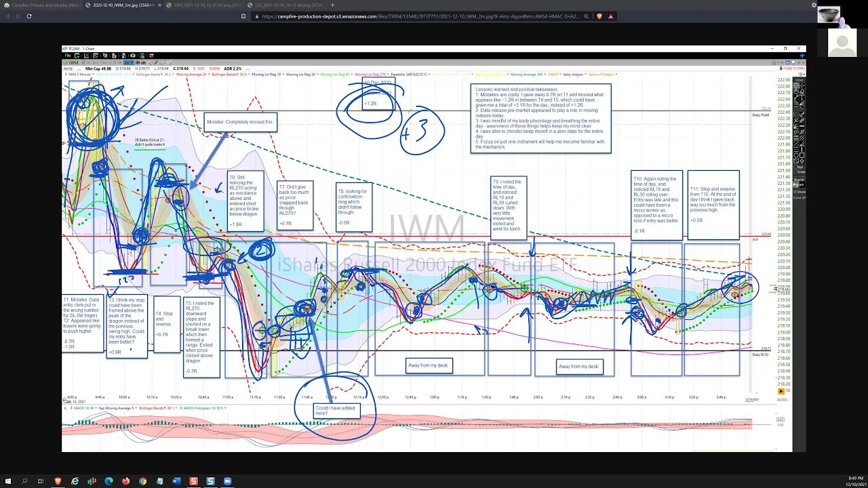Screen dimensions: 868x488
Task: Open the Moving Average 200 dropdown
Action: coord(529,74)
